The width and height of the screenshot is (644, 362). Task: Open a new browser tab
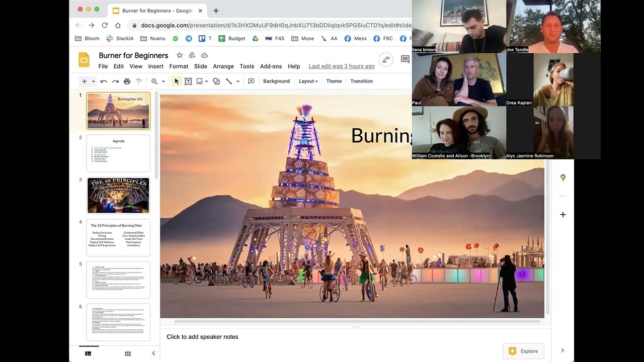pos(216,11)
